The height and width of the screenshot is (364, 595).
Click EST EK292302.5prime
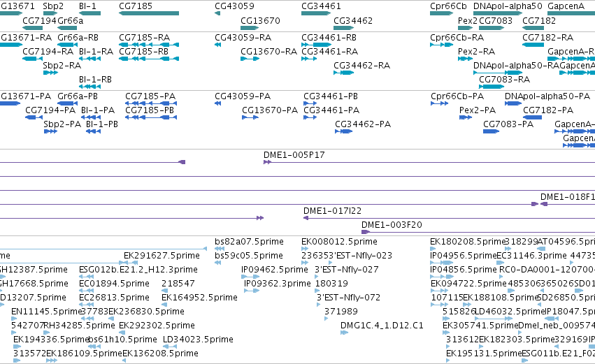157,326
